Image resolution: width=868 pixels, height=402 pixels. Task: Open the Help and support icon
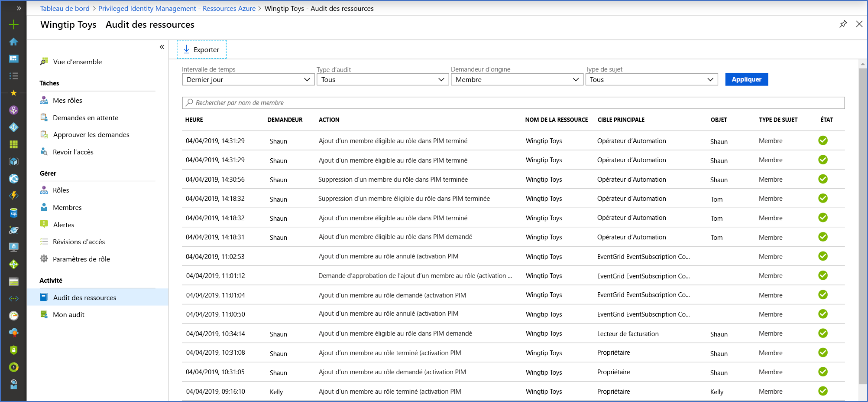(x=14, y=384)
